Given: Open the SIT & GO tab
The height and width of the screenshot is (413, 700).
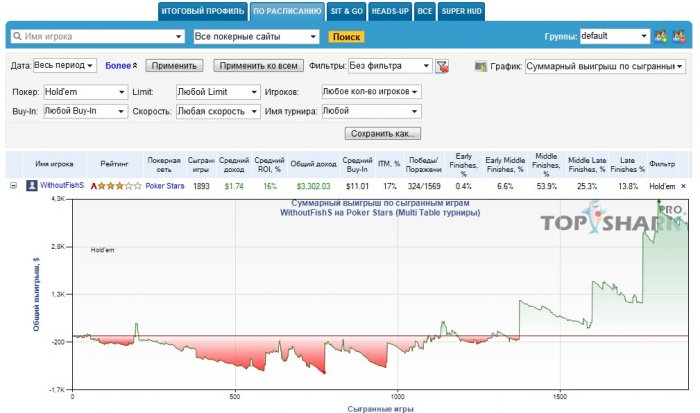Looking at the screenshot, I should pyautogui.click(x=346, y=11).
